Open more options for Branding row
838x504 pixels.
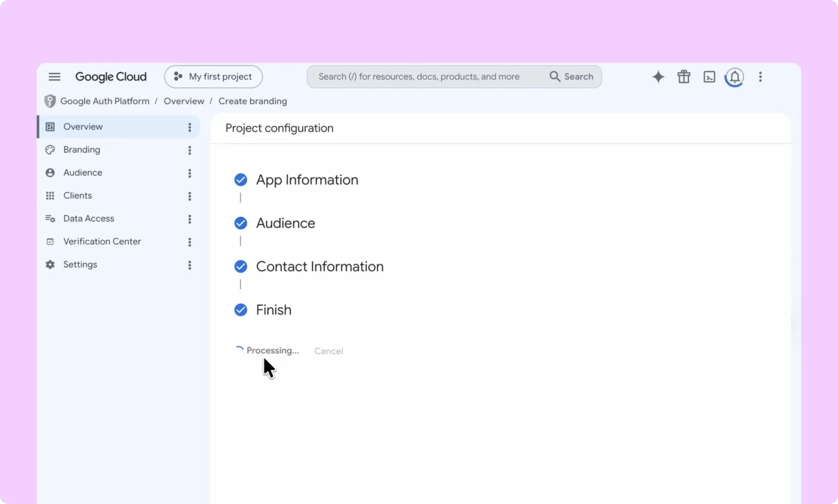[x=189, y=150]
